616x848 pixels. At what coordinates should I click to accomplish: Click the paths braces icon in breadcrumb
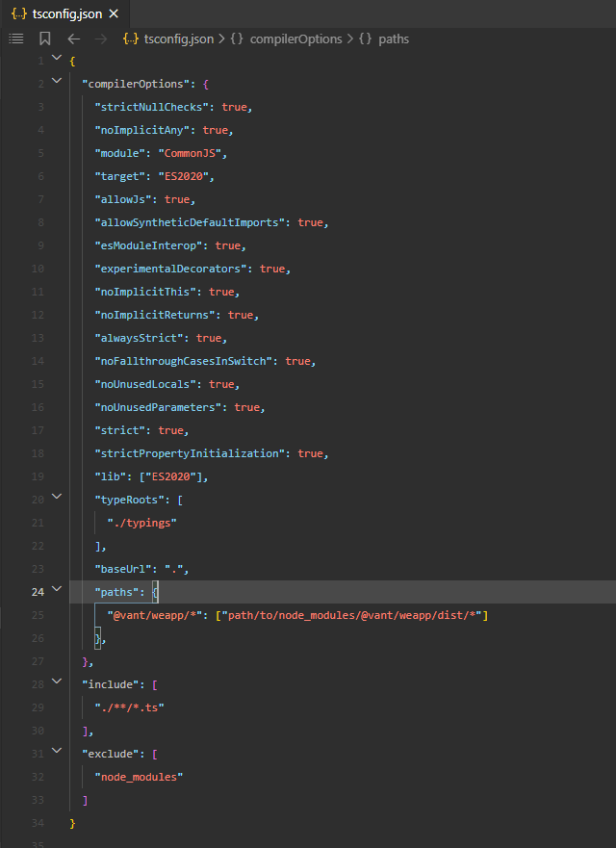click(x=365, y=39)
